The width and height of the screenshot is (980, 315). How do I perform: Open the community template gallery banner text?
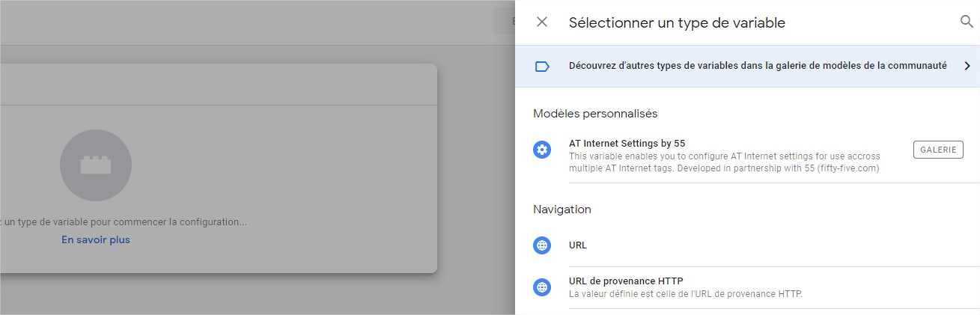click(x=757, y=66)
